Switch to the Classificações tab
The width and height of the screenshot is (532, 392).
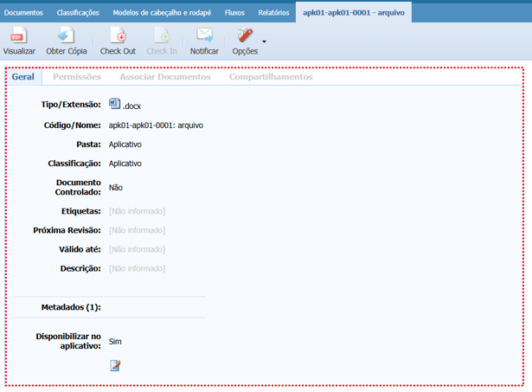tap(78, 13)
